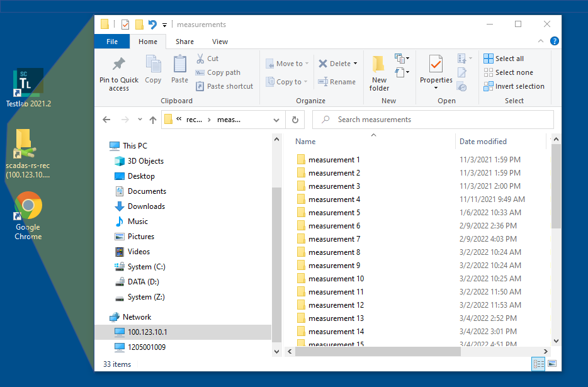Switch to large icons view mode

(552, 364)
